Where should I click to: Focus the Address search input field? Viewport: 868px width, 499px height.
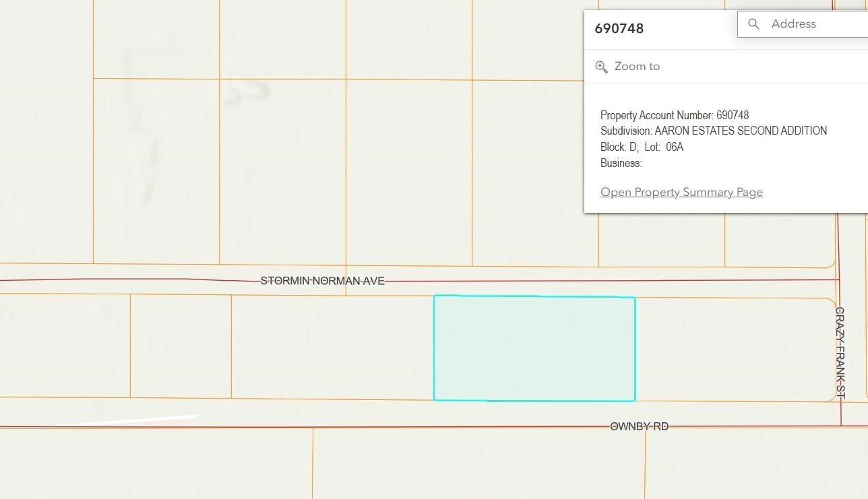tap(815, 24)
